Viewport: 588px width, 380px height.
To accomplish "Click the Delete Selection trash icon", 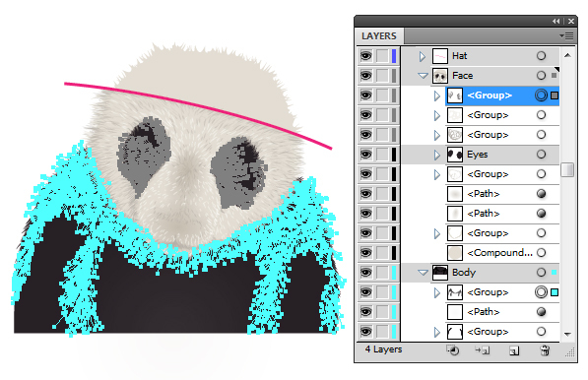I will pos(545,350).
